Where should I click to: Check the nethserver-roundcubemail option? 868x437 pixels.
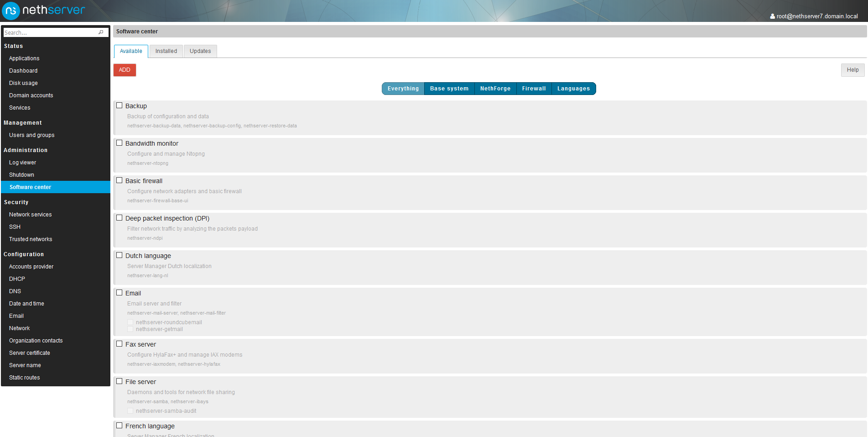pyautogui.click(x=130, y=322)
